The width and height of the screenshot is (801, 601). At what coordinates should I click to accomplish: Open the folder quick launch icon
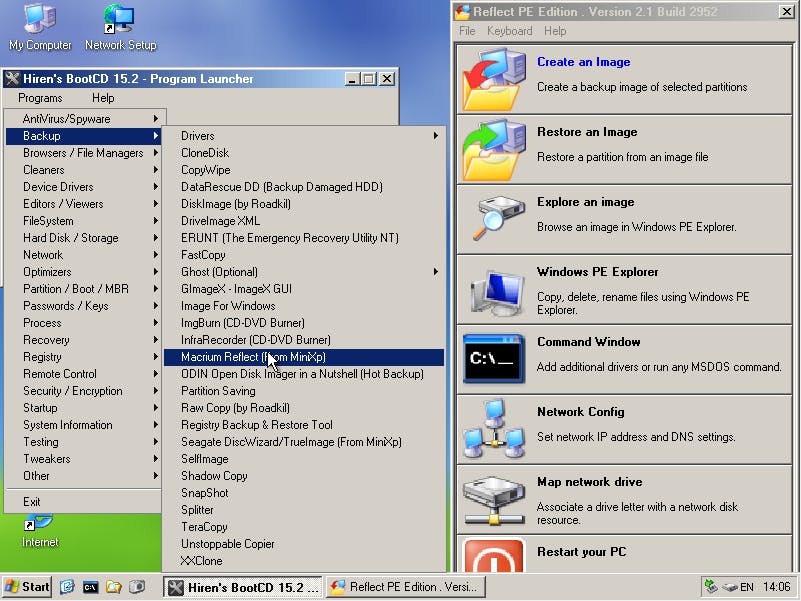click(x=113, y=587)
